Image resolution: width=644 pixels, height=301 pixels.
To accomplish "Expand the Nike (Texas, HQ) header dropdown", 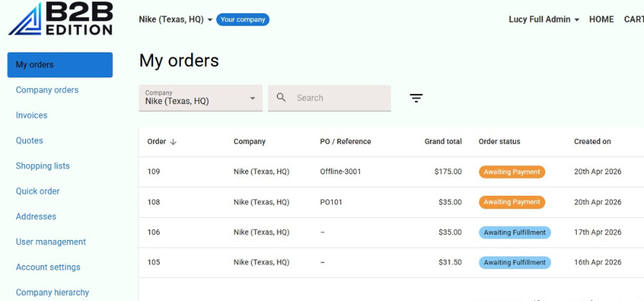I will click(175, 19).
